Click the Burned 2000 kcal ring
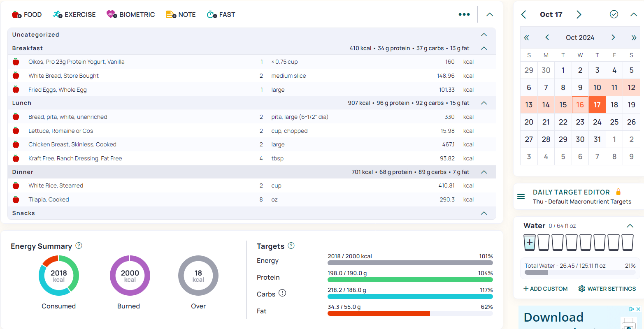Image resolution: width=644 pixels, height=329 pixels. coord(130,276)
